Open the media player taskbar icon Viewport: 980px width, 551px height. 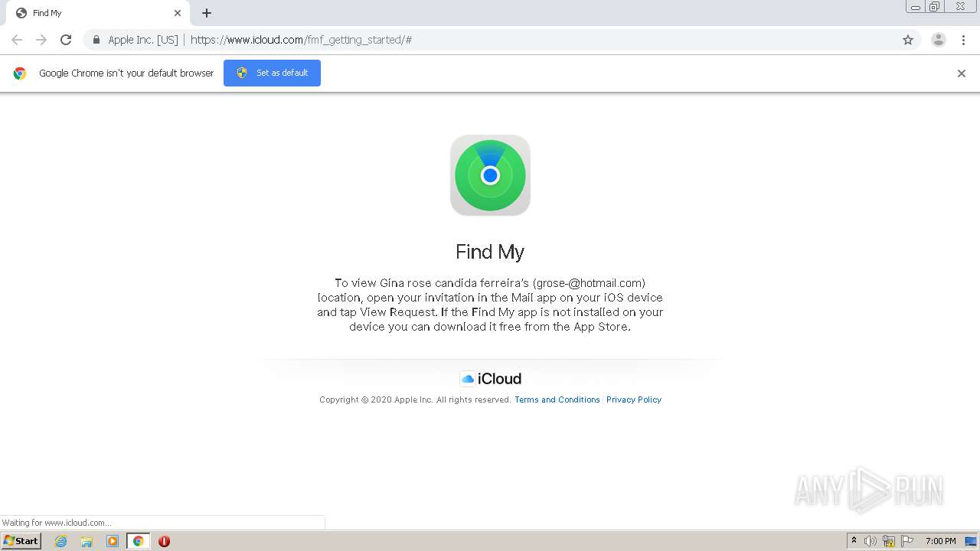[113, 541]
